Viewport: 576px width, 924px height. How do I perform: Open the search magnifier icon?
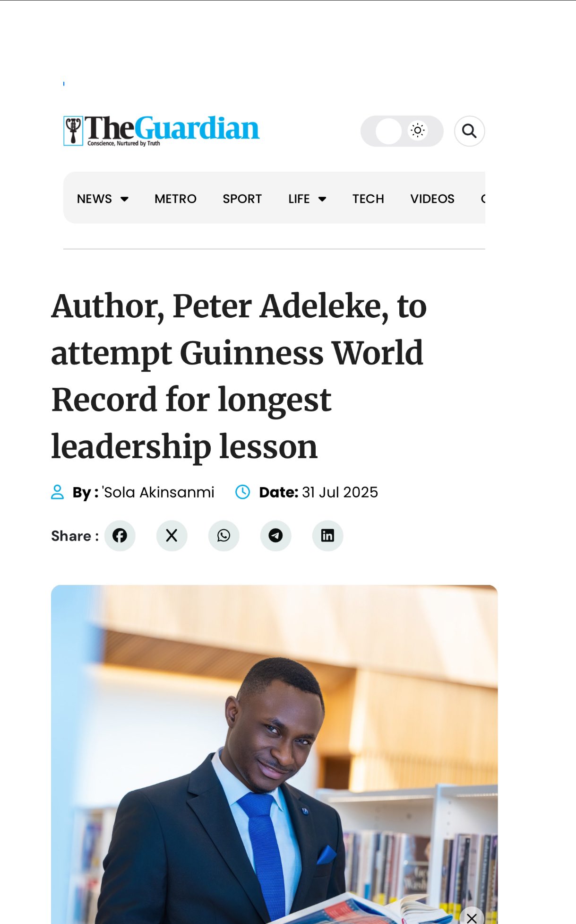point(469,131)
